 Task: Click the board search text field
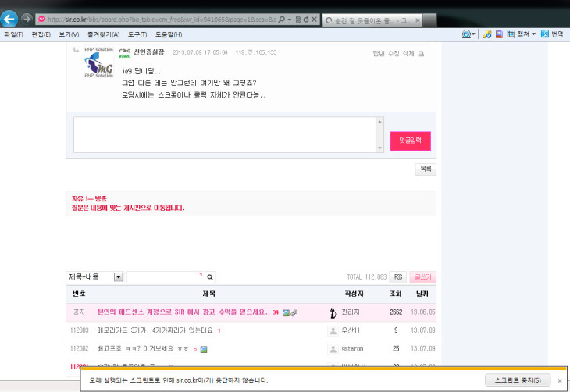tap(165, 277)
